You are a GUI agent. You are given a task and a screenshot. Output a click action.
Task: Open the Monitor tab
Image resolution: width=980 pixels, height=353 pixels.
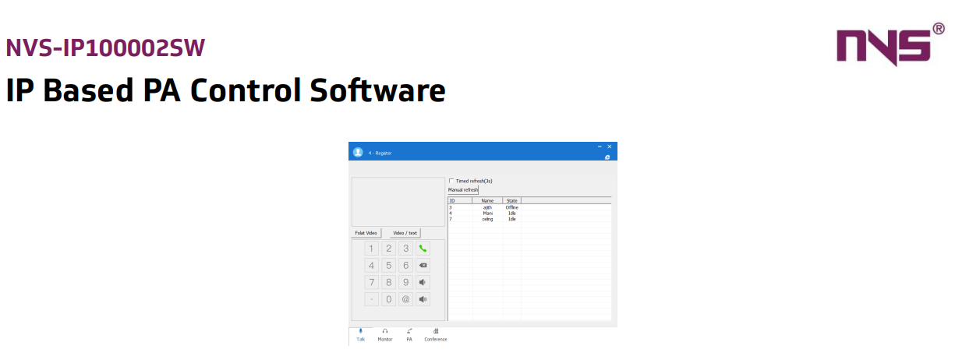tap(385, 335)
